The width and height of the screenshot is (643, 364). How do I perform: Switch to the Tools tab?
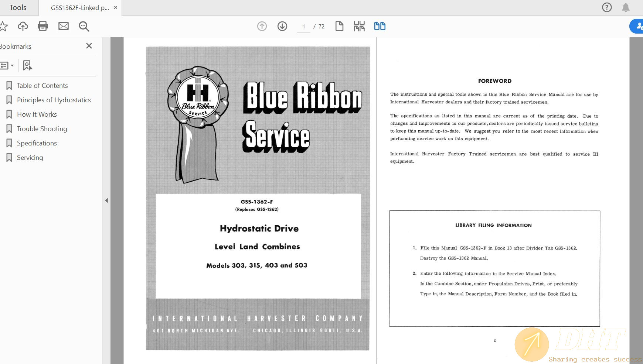pyautogui.click(x=18, y=8)
